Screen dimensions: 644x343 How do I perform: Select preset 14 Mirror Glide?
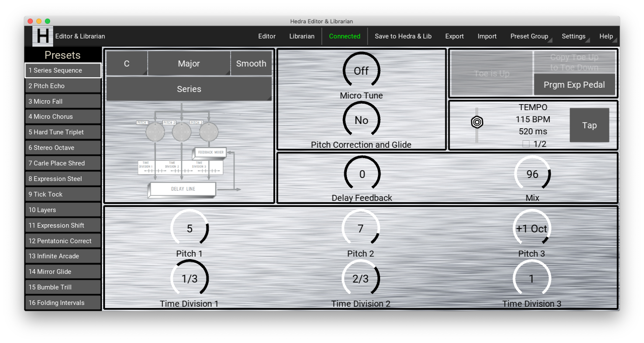[x=63, y=272]
